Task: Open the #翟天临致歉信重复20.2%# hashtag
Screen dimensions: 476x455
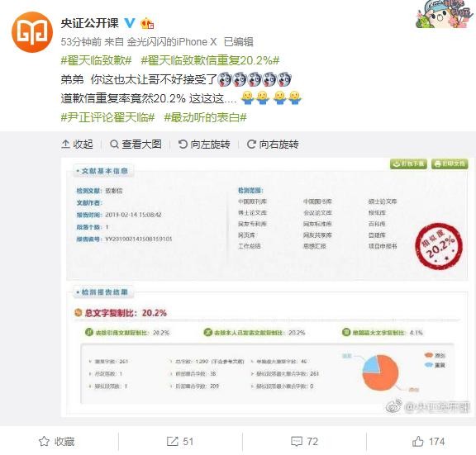Action: [210, 60]
